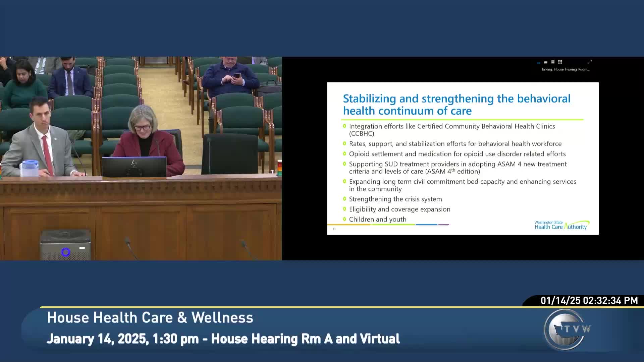Enter full screen with diagonal arrows icon
The image size is (644, 362).
pos(589,62)
